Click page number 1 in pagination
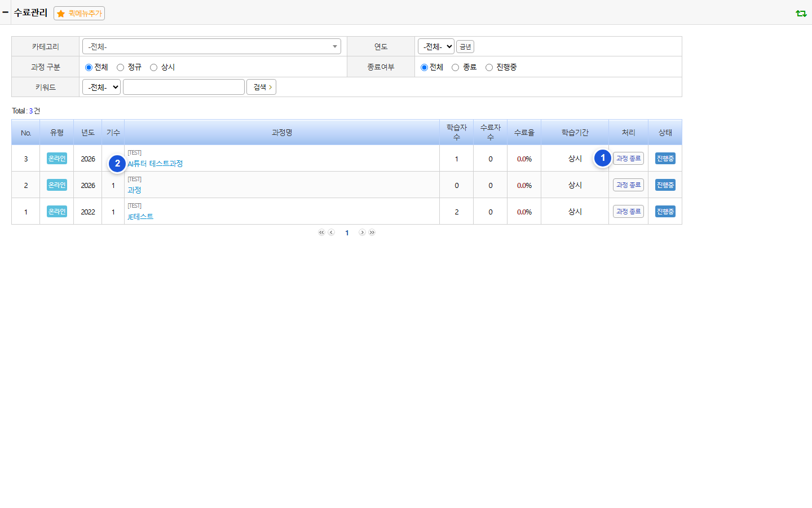 tap(347, 233)
